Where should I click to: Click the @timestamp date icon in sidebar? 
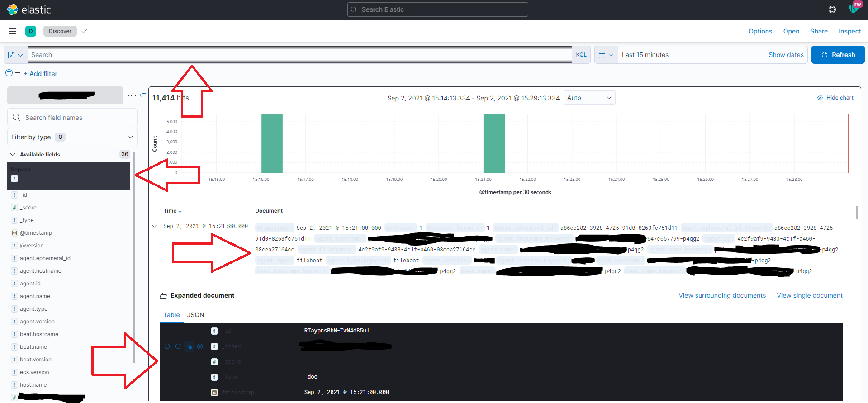click(x=14, y=233)
